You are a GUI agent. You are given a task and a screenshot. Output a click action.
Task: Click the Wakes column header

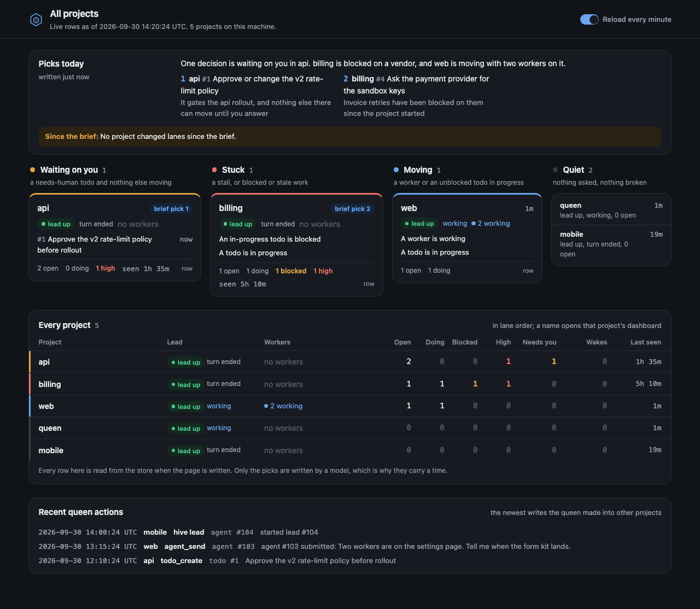click(597, 342)
